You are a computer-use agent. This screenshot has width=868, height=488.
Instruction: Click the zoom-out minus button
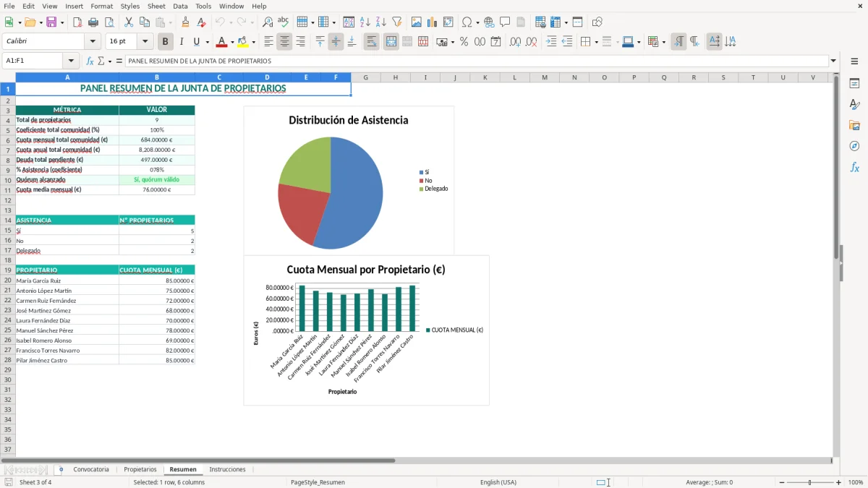(x=781, y=482)
